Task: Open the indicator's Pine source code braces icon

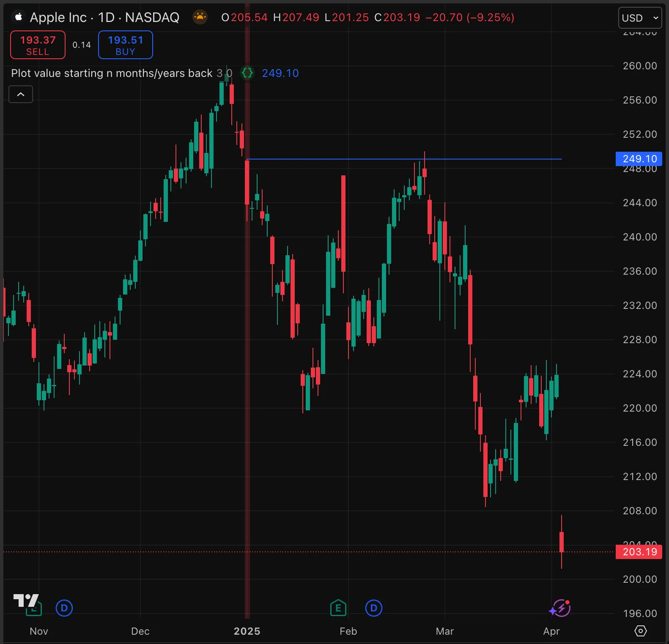Action: [247, 73]
